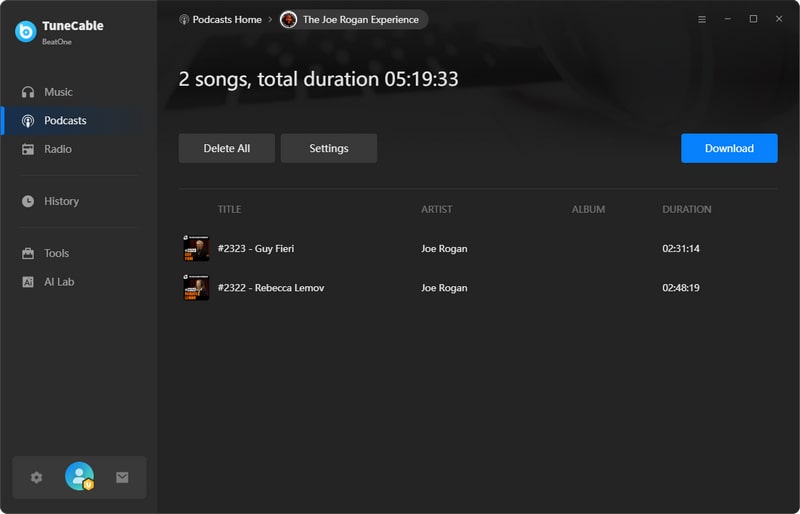The image size is (800, 514).
Task: Click the ARTIST column header
Action: (x=436, y=209)
